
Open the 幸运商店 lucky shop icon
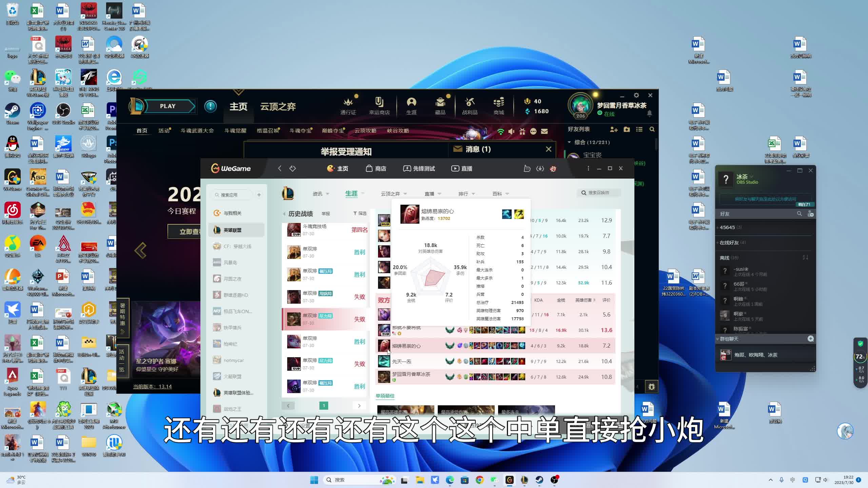click(x=379, y=105)
